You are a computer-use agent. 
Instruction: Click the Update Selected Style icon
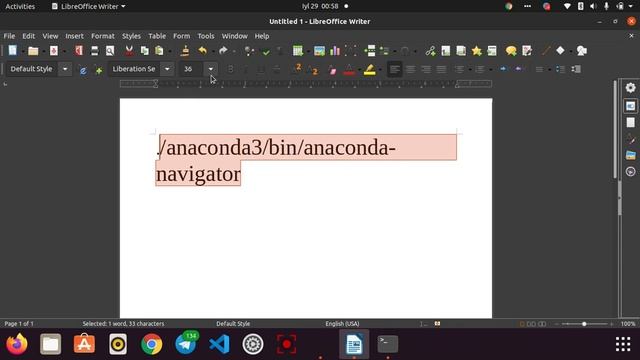tap(83, 70)
